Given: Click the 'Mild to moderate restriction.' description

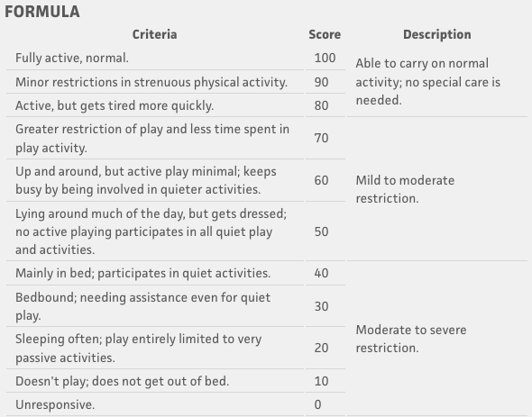Looking at the screenshot, I should (x=405, y=189).
